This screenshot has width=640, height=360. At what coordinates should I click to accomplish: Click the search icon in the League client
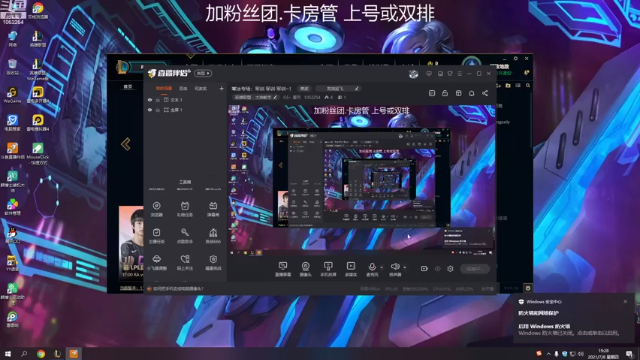click(528, 85)
